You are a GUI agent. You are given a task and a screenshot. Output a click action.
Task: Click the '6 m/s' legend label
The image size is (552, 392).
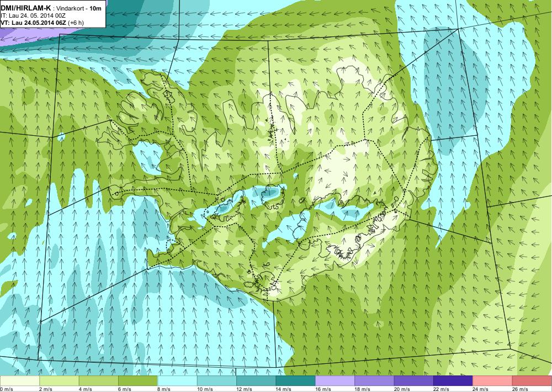pyautogui.click(x=125, y=389)
